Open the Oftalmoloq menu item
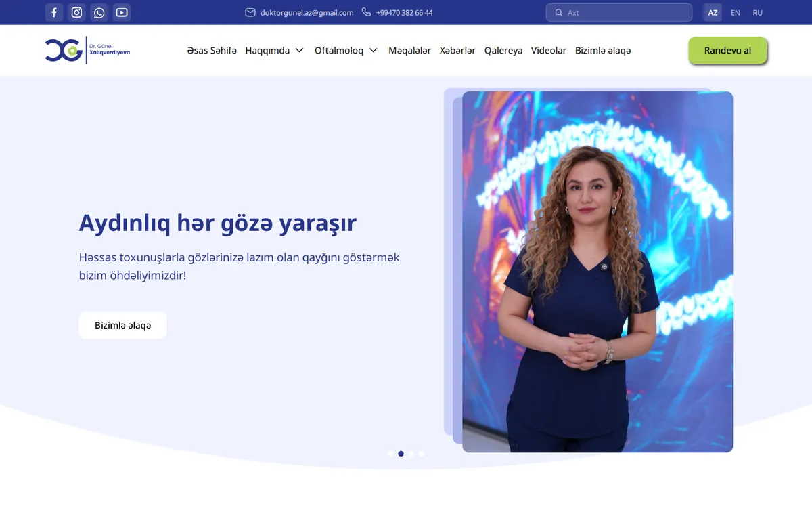This screenshot has width=812, height=508. (339, 51)
